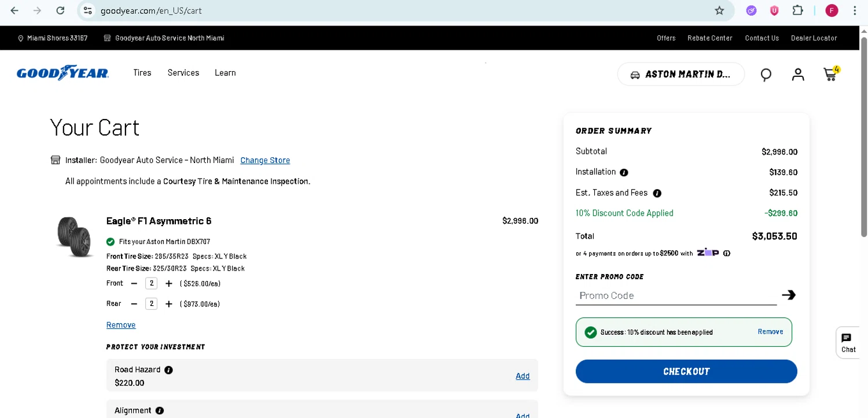
Task: Open the Services menu
Action: coord(183,73)
